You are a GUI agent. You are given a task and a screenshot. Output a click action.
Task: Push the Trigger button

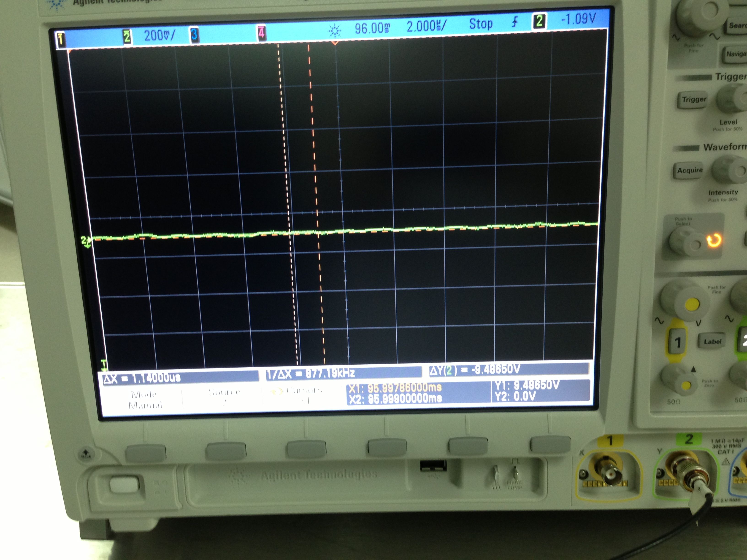[x=693, y=100]
